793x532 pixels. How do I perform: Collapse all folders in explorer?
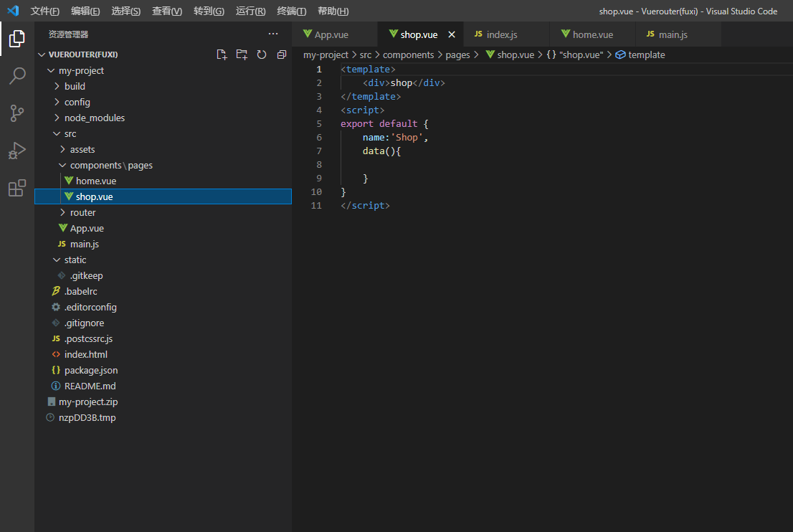[x=282, y=54]
